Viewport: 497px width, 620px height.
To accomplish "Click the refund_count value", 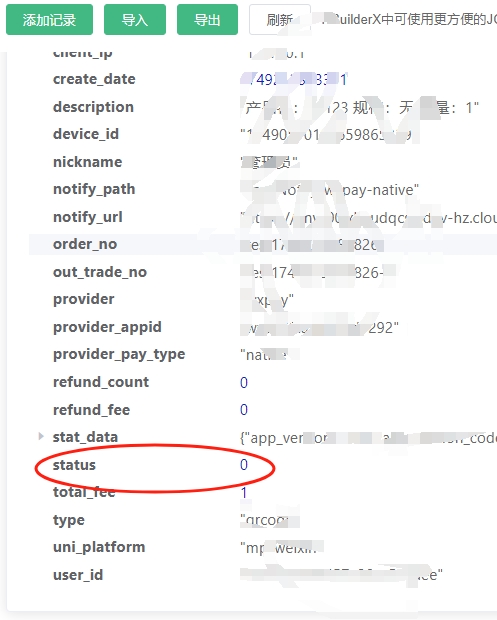I will pos(244,382).
